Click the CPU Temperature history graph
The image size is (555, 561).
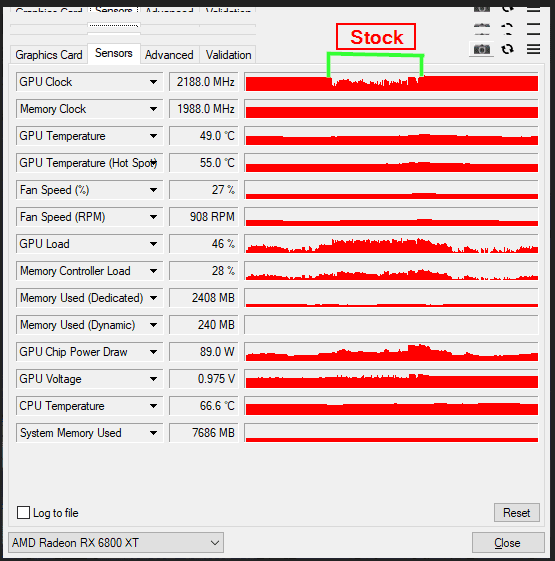[x=391, y=406]
